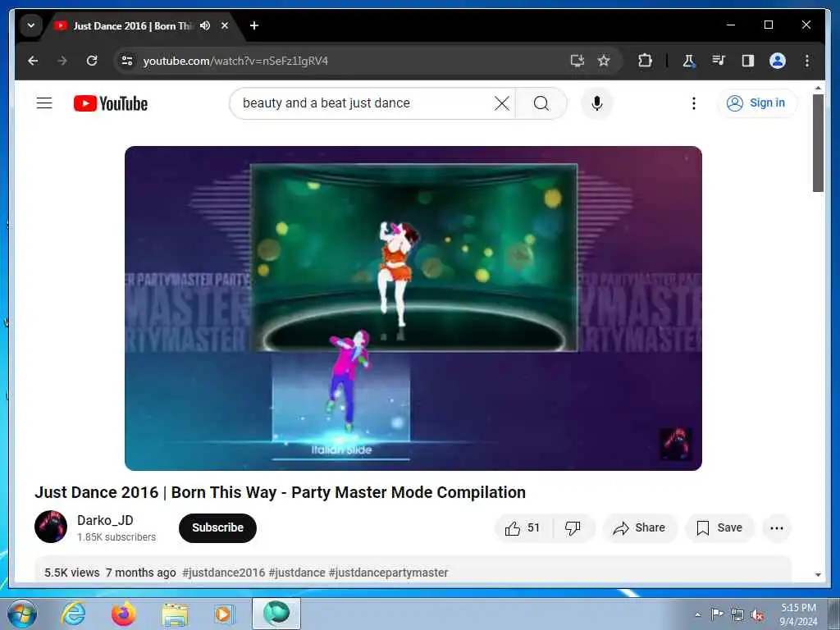Open the Chrome profile avatar

(x=778, y=61)
